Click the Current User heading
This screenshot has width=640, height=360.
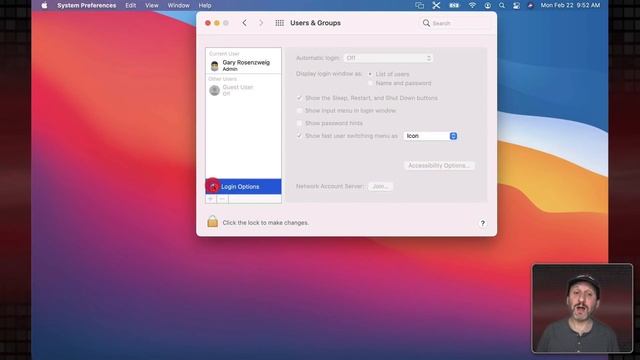[x=224, y=53]
